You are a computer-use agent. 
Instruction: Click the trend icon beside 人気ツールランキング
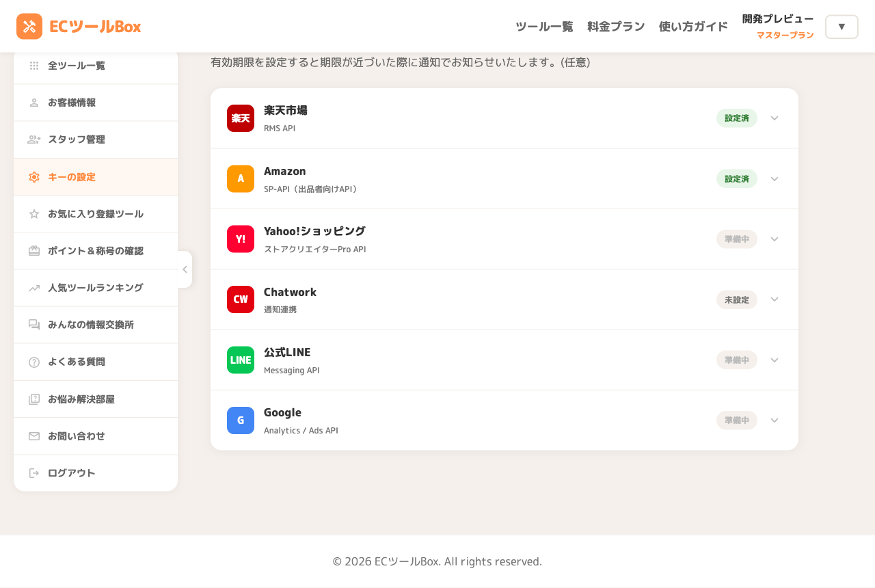click(x=34, y=288)
